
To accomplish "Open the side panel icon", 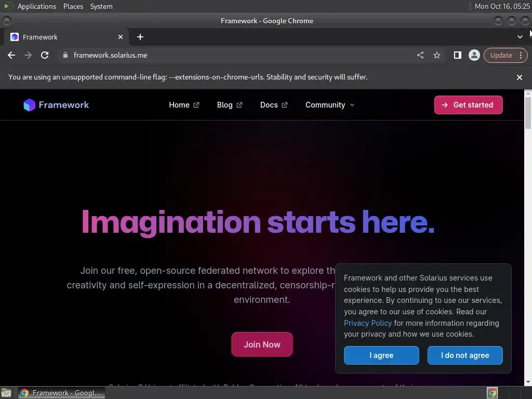I will click(x=457, y=55).
